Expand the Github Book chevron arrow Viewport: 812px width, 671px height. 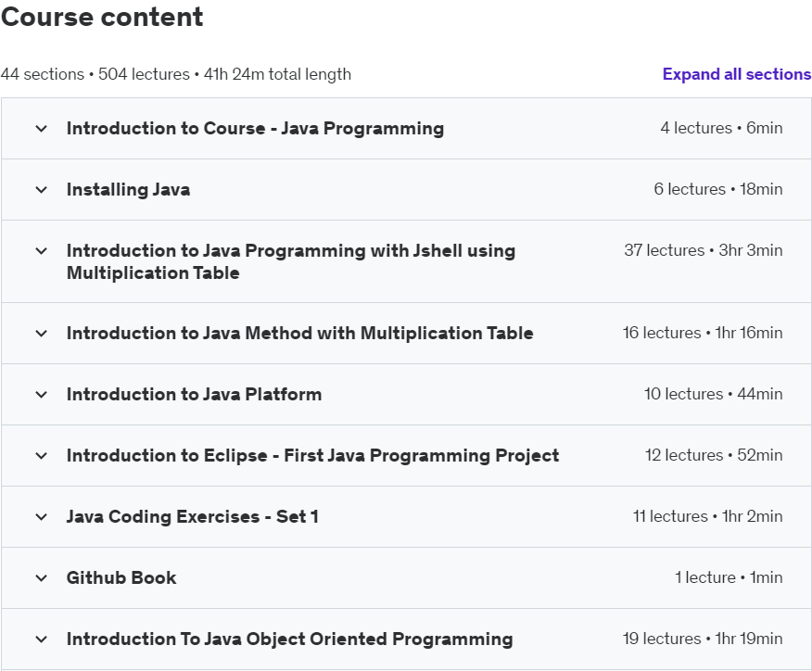pyautogui.click(x=41, y=578)
